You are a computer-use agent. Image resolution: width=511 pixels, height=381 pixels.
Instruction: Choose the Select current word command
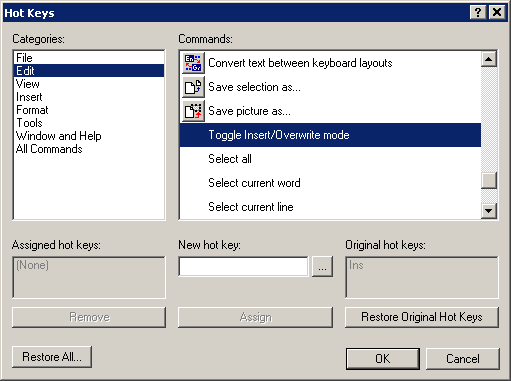(x=330, y=183)
